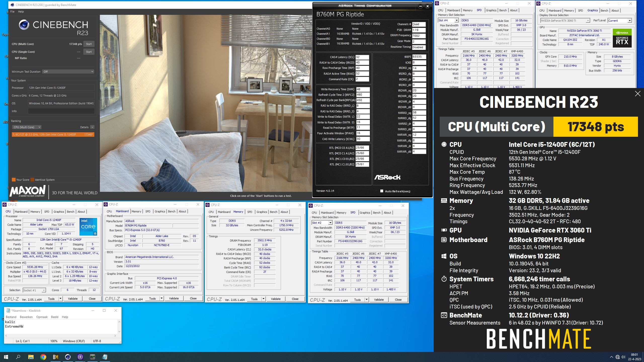Start the CPU Single Core test

[89, 52]
